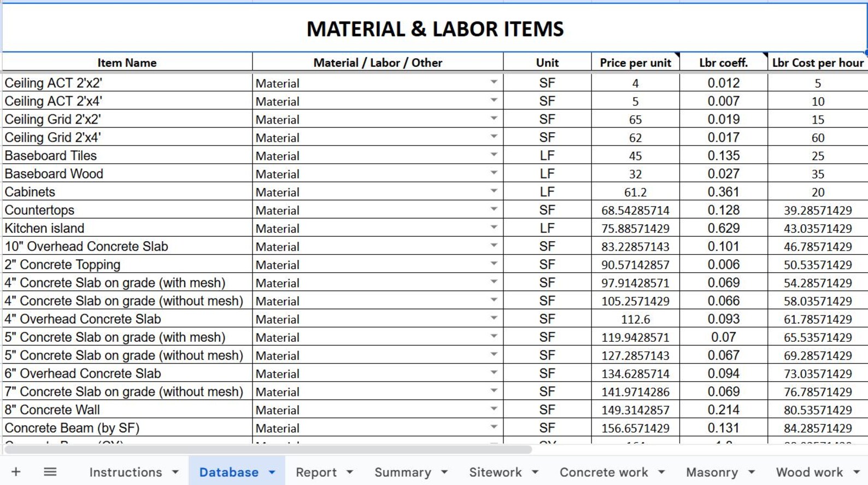Open the all sheets list icon

[50, 472]
